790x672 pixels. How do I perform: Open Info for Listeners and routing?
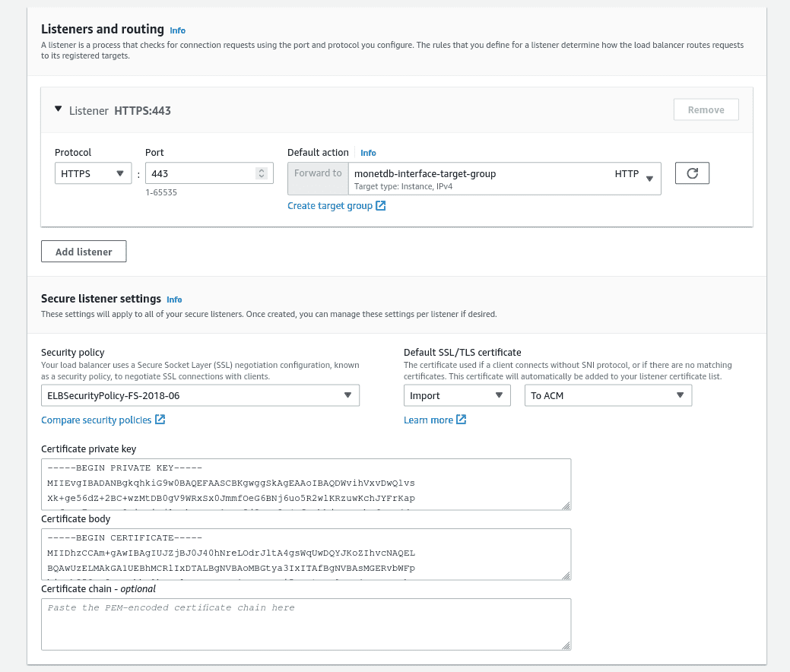177,30
